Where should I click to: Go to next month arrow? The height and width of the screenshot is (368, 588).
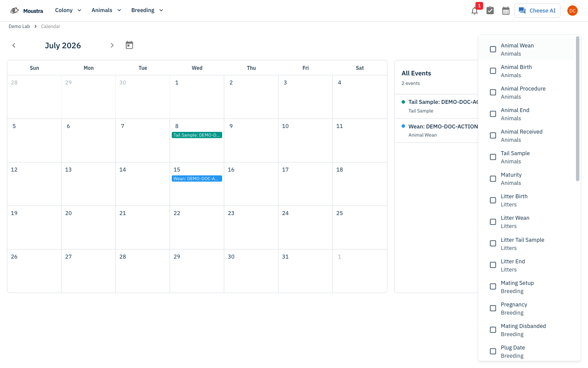(112, 45)
